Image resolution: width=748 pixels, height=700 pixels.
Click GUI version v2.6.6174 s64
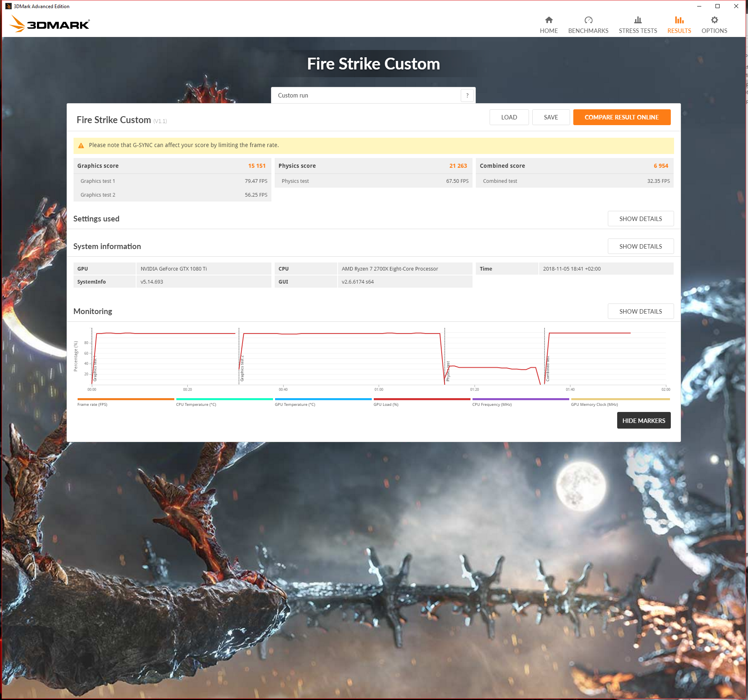pyautogui.click(x=405, y=282)
